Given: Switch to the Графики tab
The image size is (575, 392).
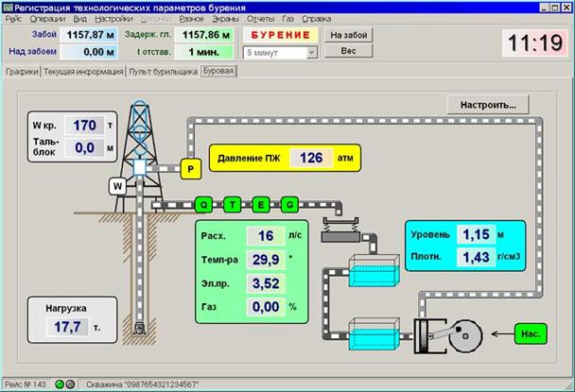Looking at the screenshot, I should [x=22, y=71].
